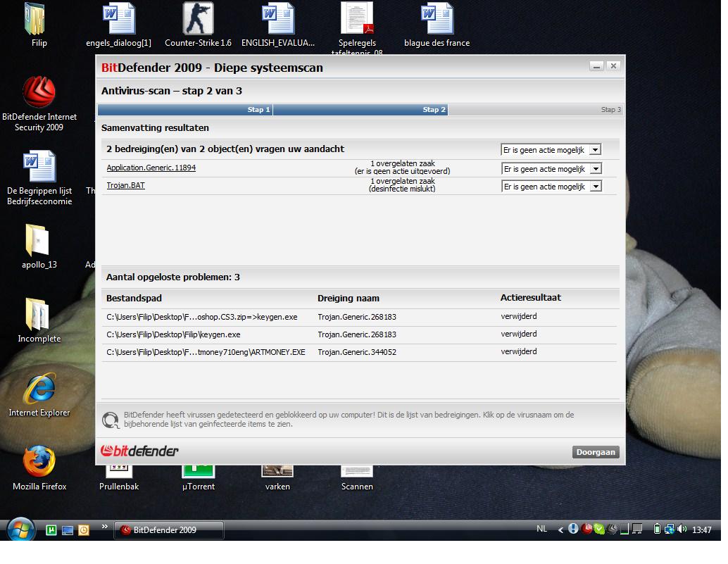The height and width of the screenshot is (564, 728).
Task: Click the bitdefender logo in footer
Action: pyautogui.click(x=139, y=451)
